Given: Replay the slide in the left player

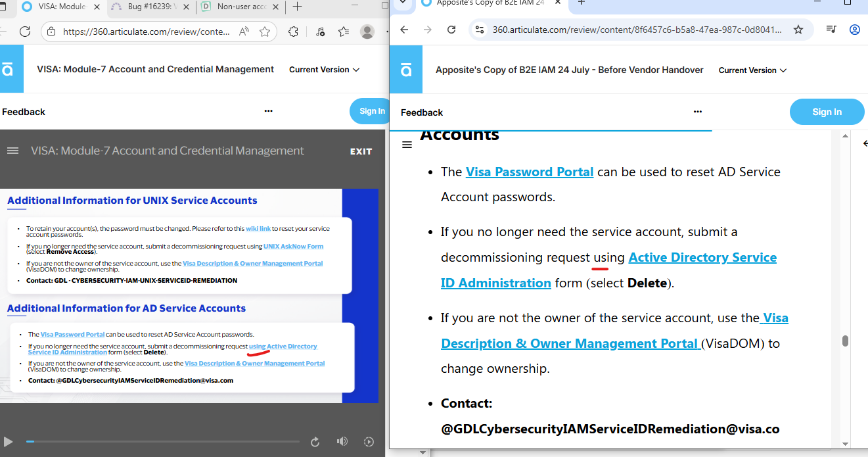Looking at the screenshot, I should 315,442.
